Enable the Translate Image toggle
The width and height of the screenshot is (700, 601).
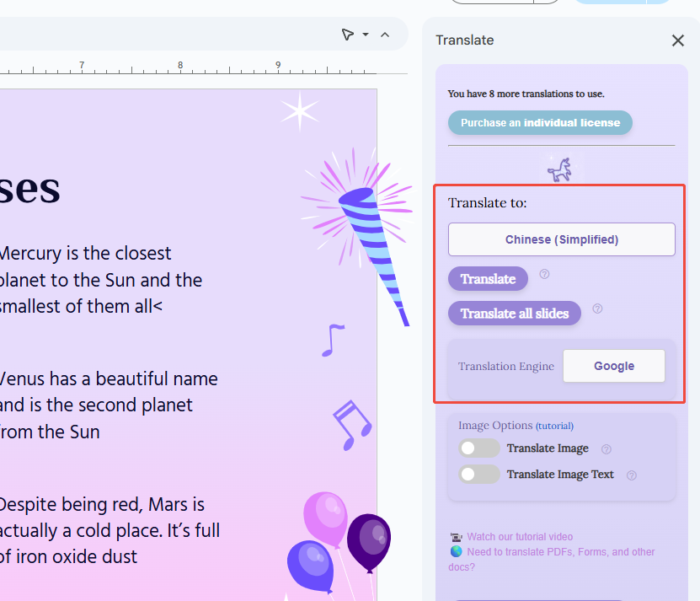click(x=478, y=448)
